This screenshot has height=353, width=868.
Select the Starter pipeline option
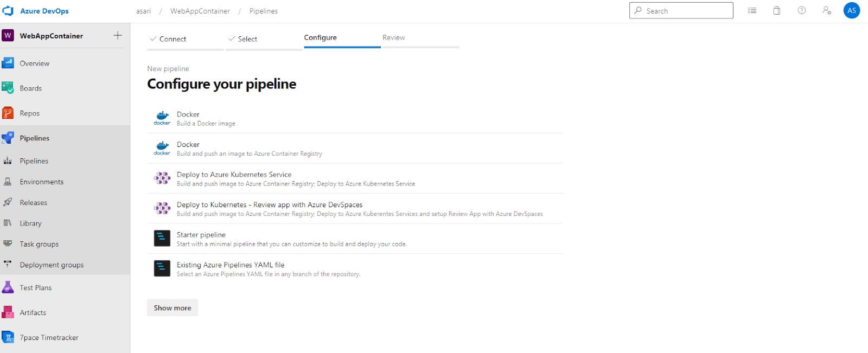tap(355, 239)
